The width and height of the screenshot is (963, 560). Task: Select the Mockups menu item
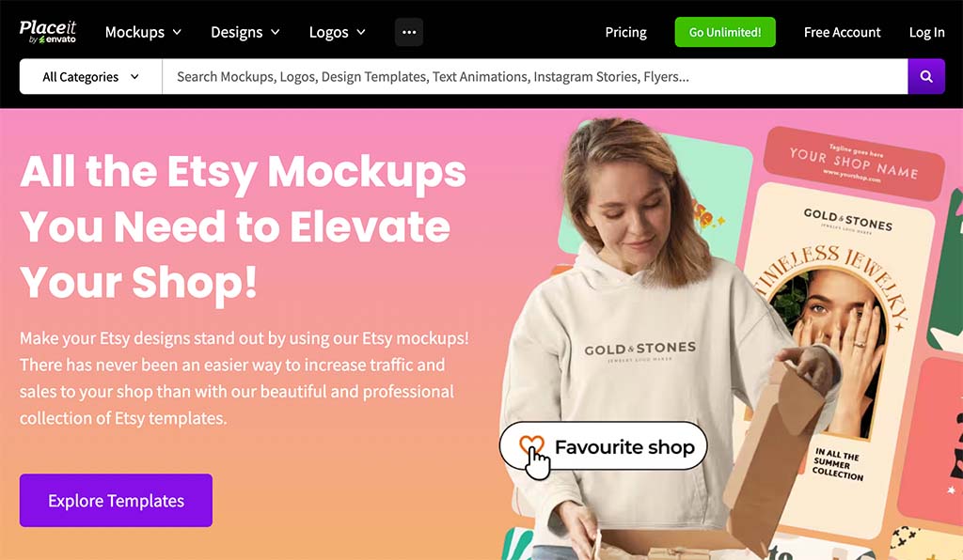(134, 32)
